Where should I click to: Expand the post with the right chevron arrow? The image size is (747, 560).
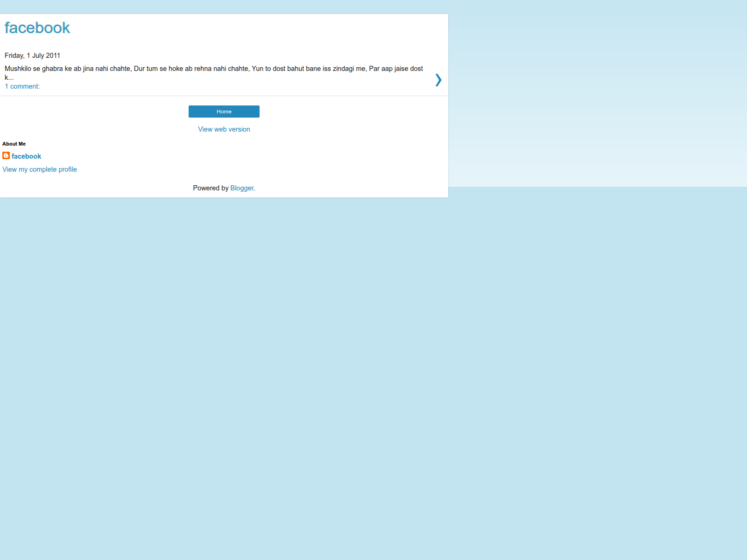438,80
